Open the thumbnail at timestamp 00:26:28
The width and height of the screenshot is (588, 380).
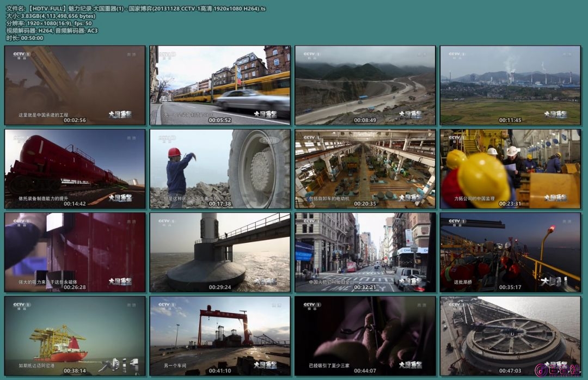tap(75, 253)
